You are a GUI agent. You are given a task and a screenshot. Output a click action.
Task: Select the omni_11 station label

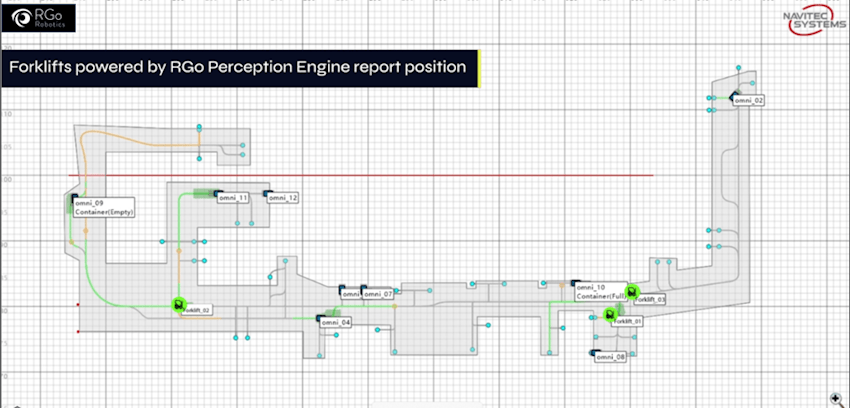(233, 198)
